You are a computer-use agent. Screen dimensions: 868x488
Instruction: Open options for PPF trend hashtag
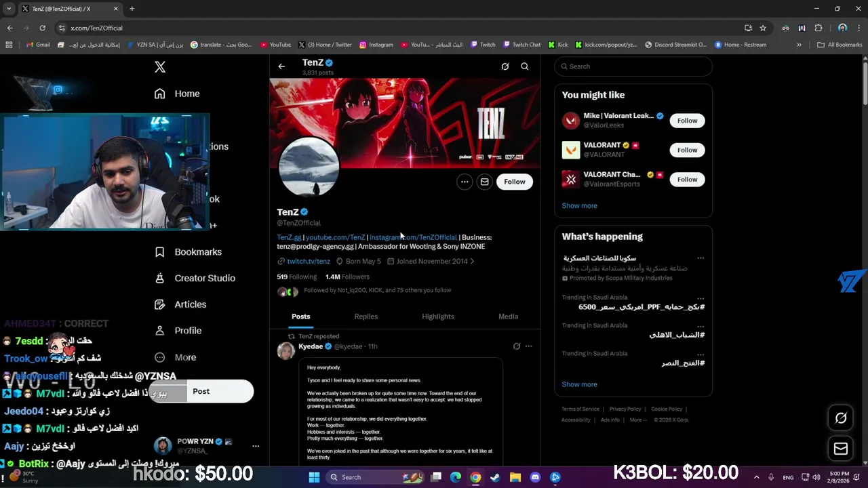click(x=701, y=298)
